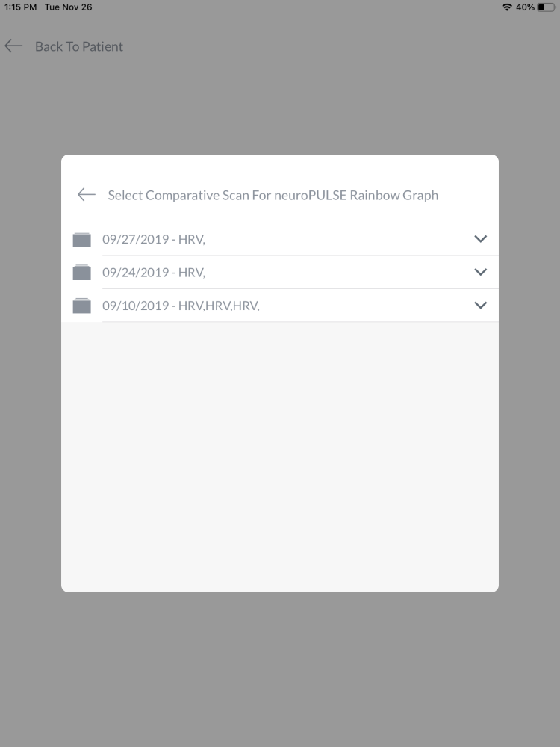Tap the battery icon in the status bar
The image size is (560, 747).
[x=546, y=7]
